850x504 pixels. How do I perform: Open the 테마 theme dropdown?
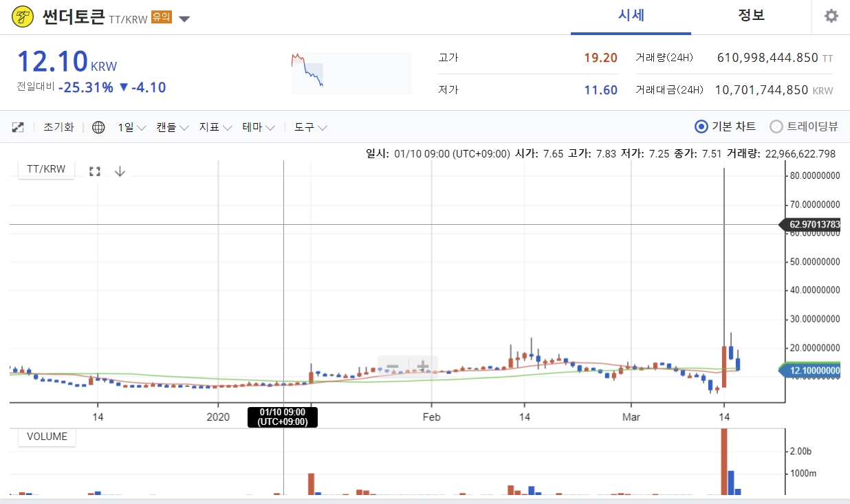pyautogui.click(x=259, y=127)
